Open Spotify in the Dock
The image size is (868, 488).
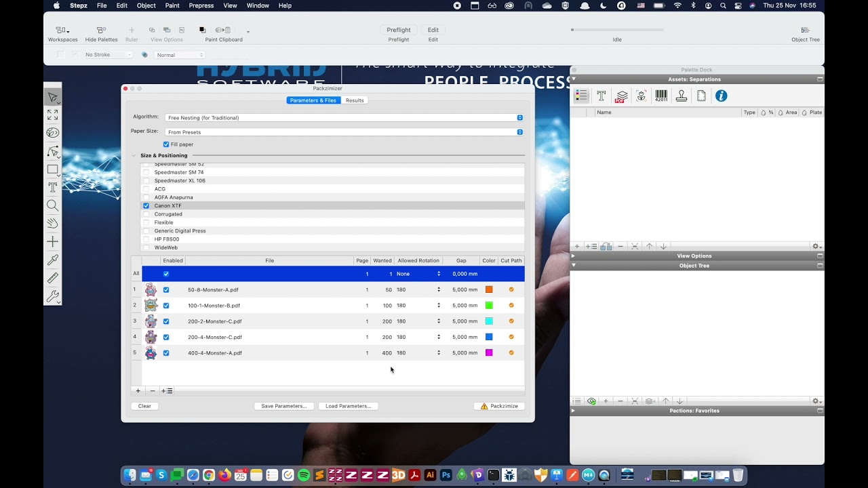click(x=304, y=476)
